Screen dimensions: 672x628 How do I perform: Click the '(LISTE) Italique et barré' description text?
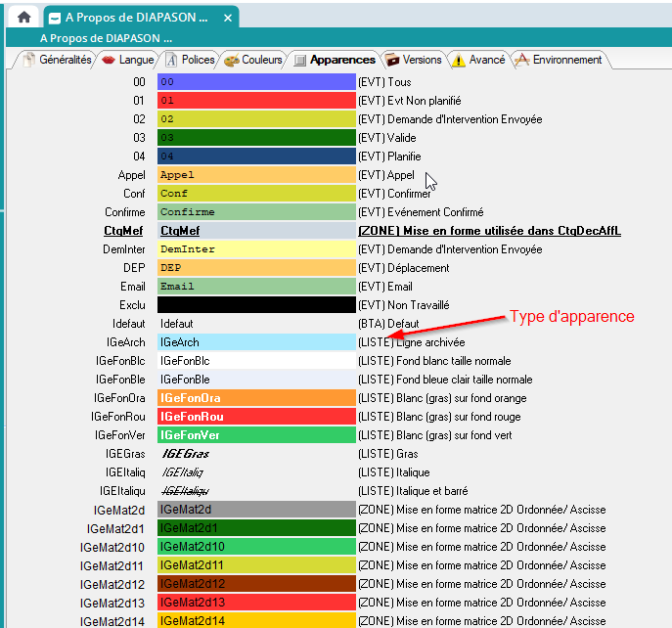coord(422,491)
